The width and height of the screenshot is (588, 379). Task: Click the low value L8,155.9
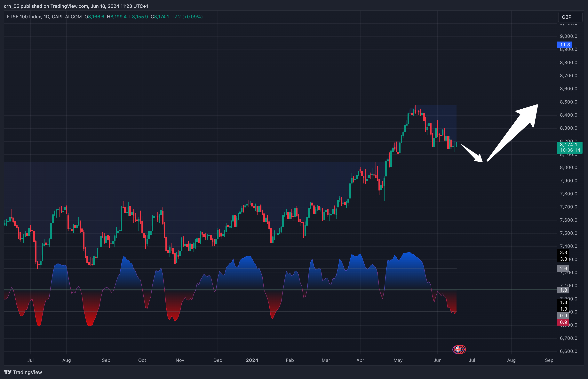(x=139, y=17)
